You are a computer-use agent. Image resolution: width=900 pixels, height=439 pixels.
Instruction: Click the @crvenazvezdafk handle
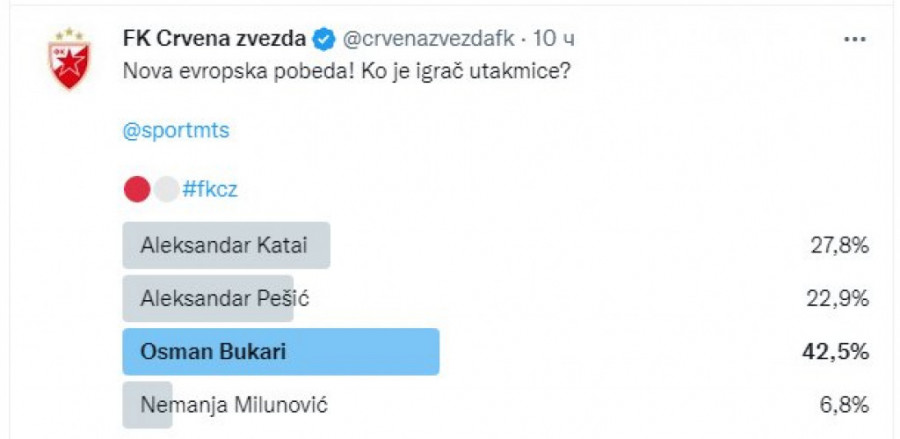pyautogui.click(x=429, y=39)
